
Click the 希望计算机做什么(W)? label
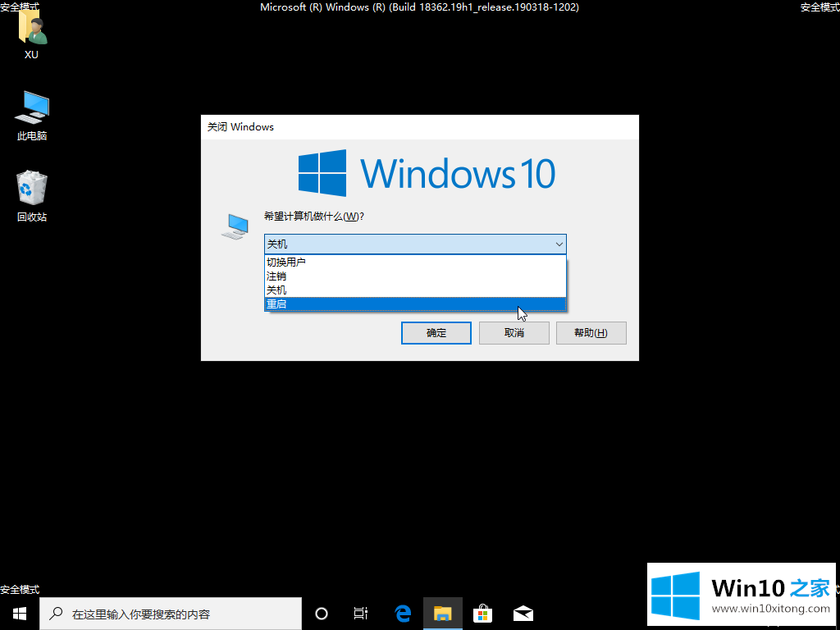click(314, 217)
